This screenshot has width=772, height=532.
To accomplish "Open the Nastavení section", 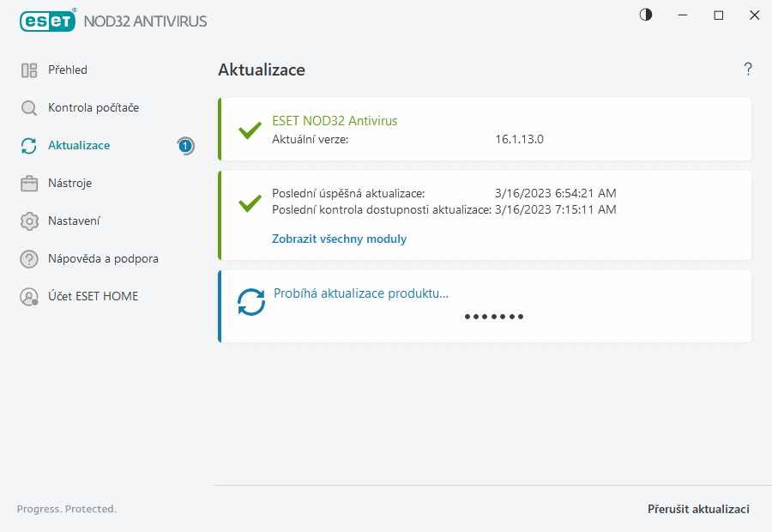I will [75, 221].
